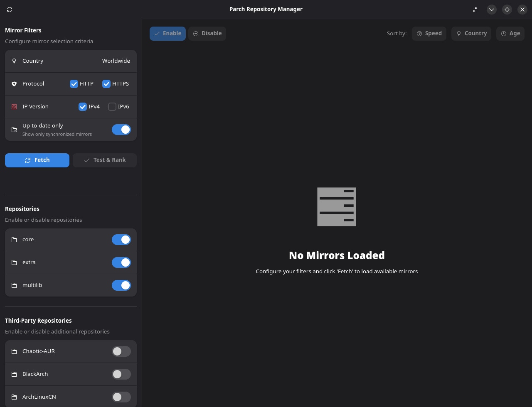Uncheck the HTTP protocol checkbox
This screenshot has height=407, width=532.
(x=74, y=84)
